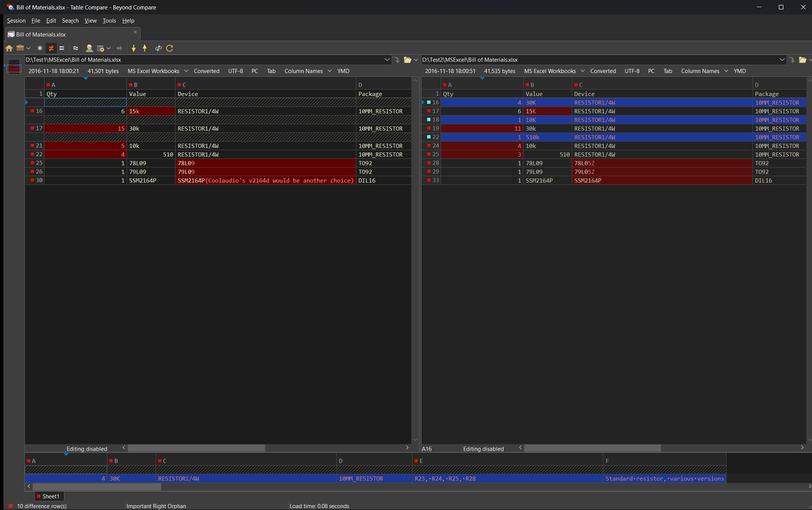The height and width of the screenshot is (510, 812).
Task: Click right row 19 quantity 11
Action: 482,129
